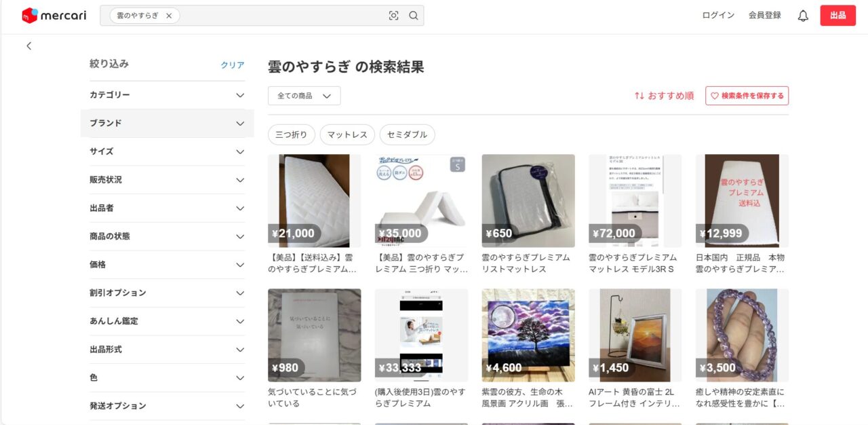Expand the あんしん鑑定 filter
The height and width of the screenshot is (425, 868).
pos(167,321)
